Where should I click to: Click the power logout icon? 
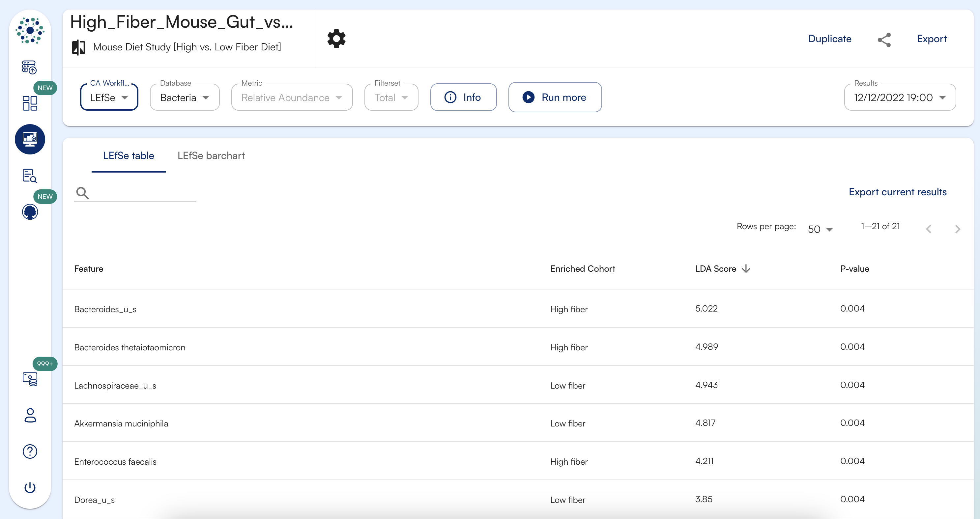pos(30,487)
